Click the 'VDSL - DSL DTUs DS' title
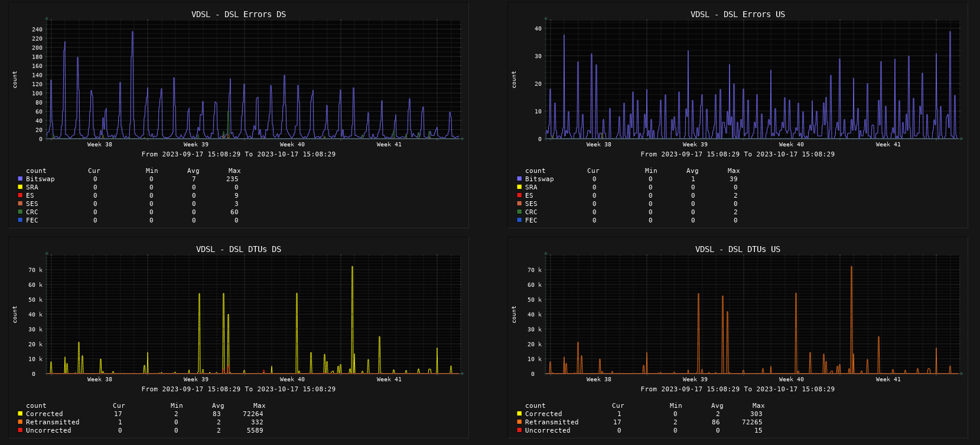This screenshot has height=445, width=980. pyautogui.click(x=239, y=249)
